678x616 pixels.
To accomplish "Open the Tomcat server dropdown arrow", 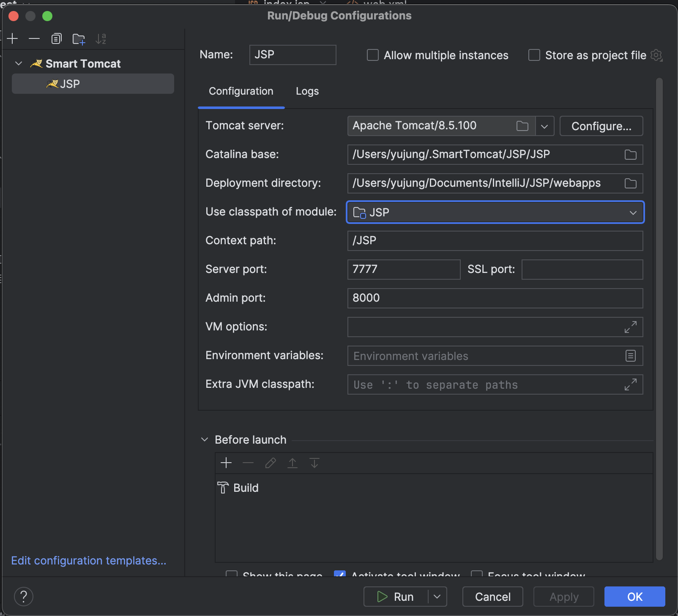I will 544,126.
